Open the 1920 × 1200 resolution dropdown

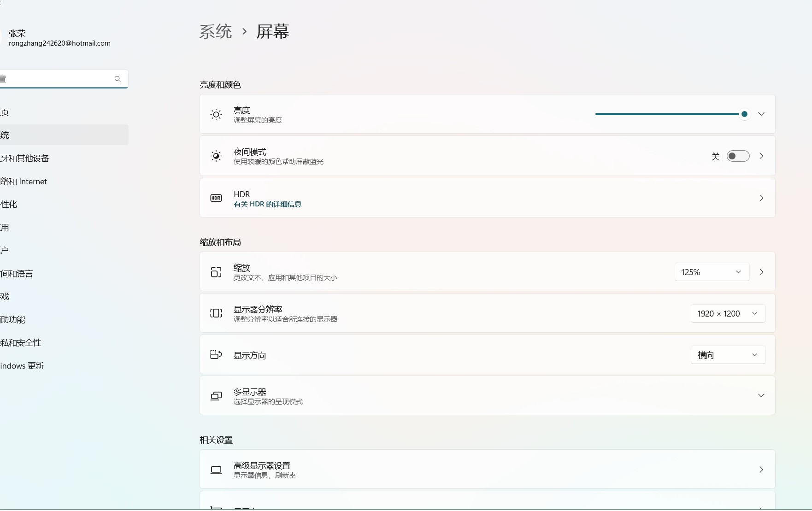pos(728,314)
